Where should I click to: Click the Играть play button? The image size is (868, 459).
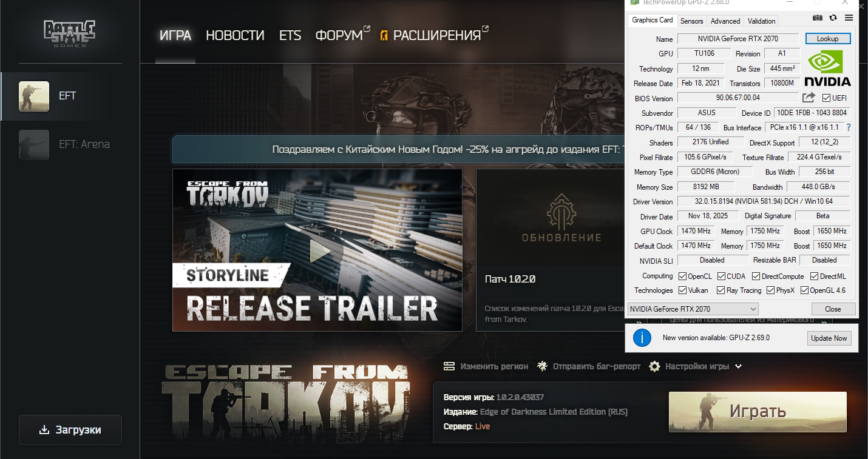tap(758, 412)
